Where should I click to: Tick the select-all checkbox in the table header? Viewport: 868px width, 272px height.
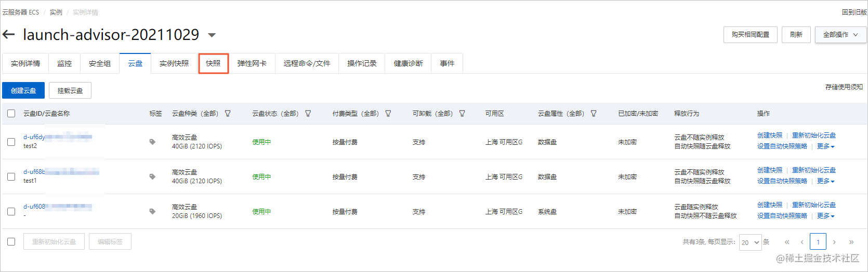tap(11, 113)
